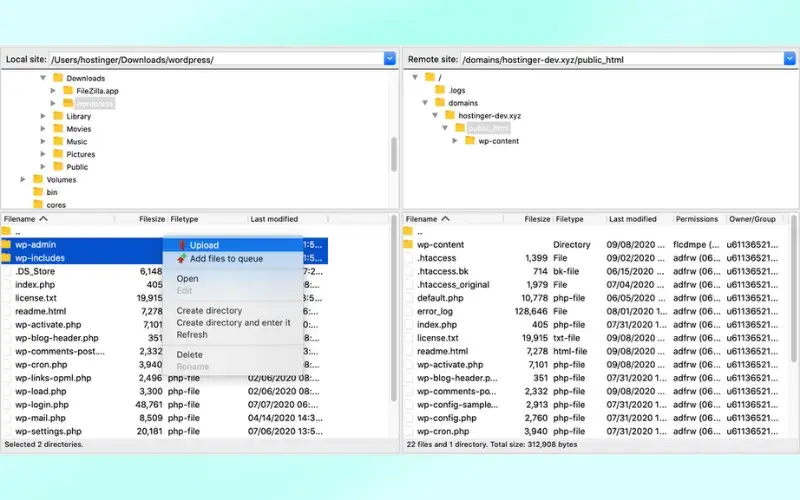Select Create directory and enter it
800x500 pixels.
(233, 322)
